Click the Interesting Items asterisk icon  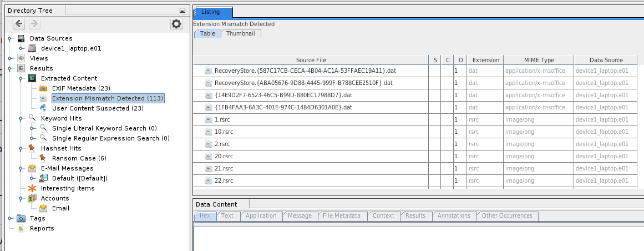32,188
